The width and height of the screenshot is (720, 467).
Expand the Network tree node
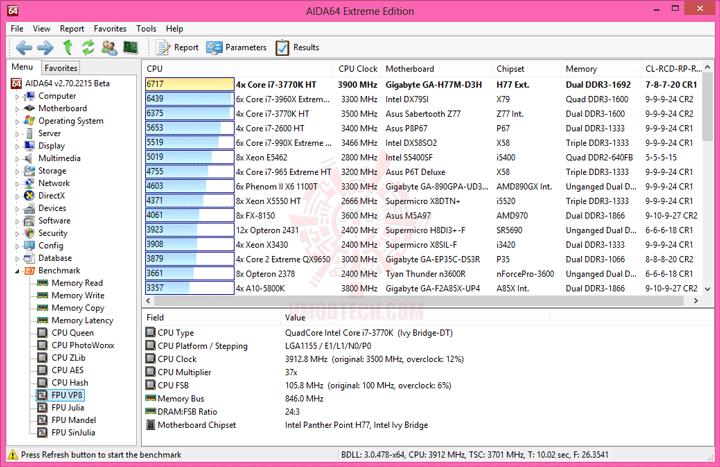click(x=17, y=184)
